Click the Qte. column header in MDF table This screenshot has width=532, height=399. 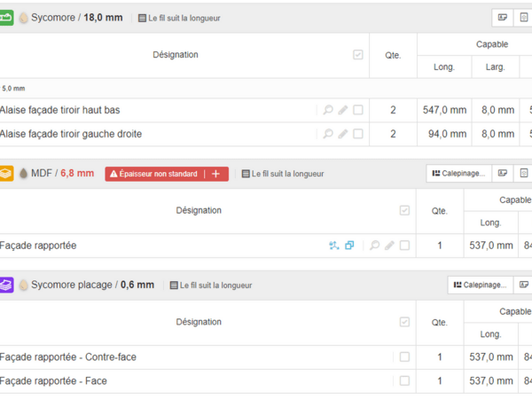point(439,211)
